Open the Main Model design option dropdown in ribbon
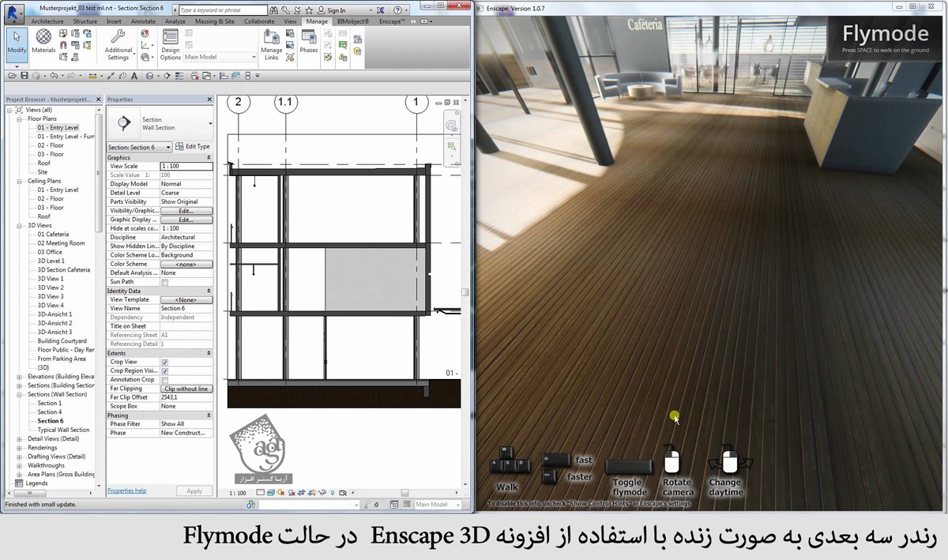The image size is (948, 560). (x=220, y=57)
